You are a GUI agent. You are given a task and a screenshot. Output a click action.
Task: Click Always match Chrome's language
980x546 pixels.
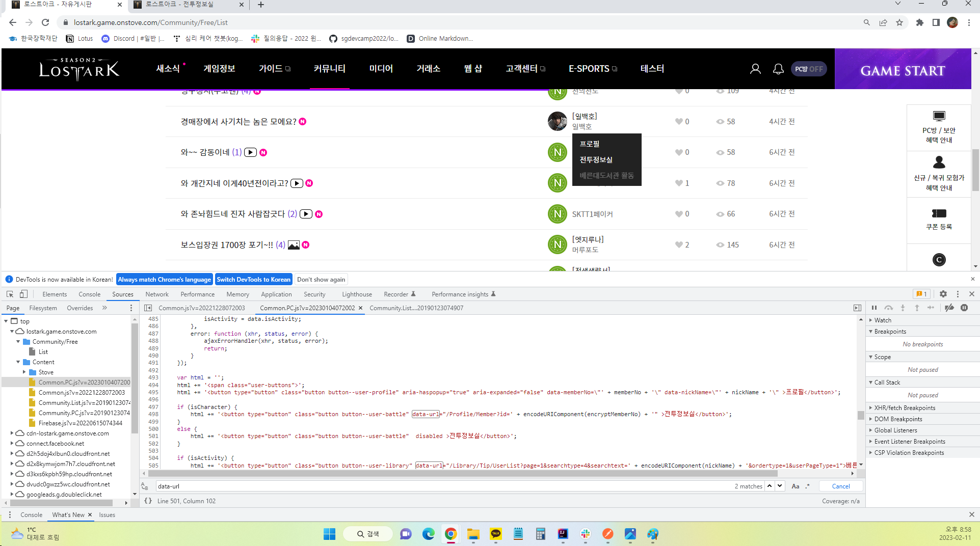tap(164, 279)
